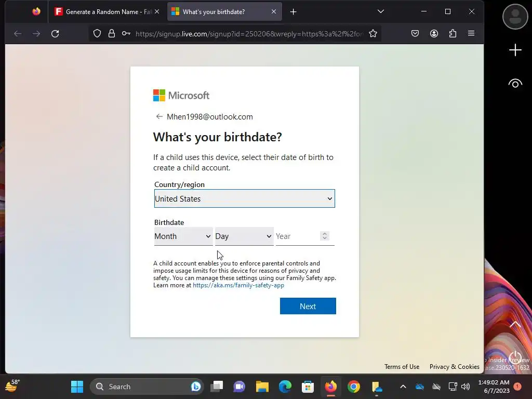This screenshot has width=532, height=399.
Task: Click the eye icon in right sidebar
Action: click(515, 84)
